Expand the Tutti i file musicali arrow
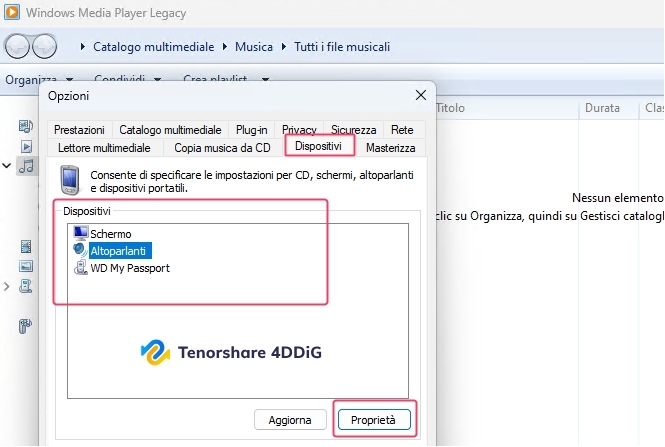Screen dimensions: 665x447 284,47
